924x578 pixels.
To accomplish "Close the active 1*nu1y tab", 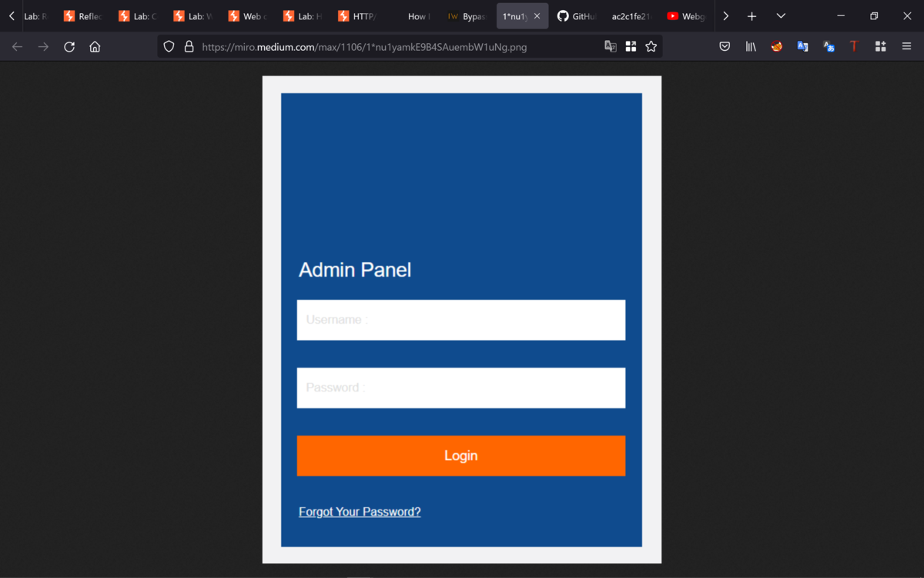I will 537,16.
